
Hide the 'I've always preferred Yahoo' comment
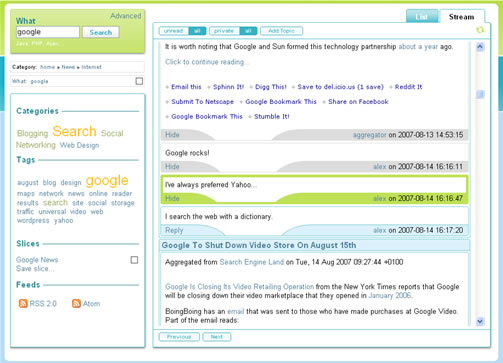click(x=172, y=198)
